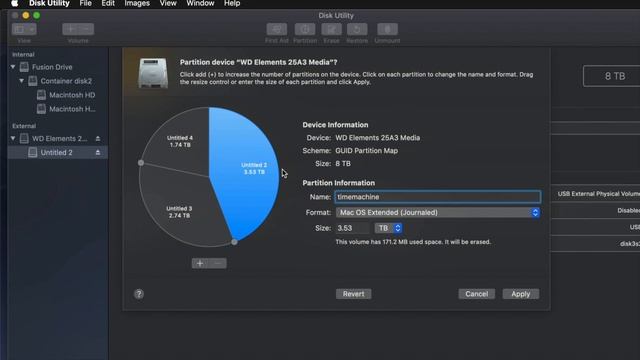
Task: Click the Macintosh HD volume icon
Action: [41, 95]
